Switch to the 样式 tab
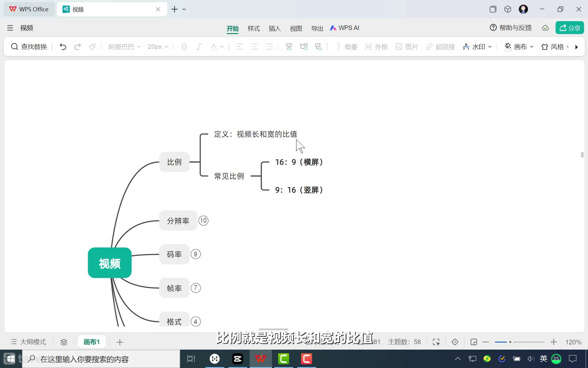 click(x=254, y=29)
